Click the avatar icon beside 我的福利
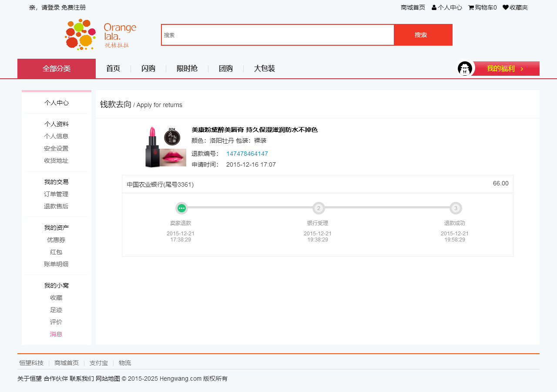The image size is (557, 392). (x=465, y=68)
